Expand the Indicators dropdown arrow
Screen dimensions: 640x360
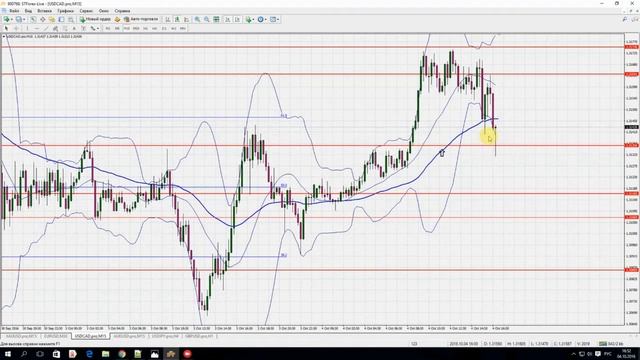253,19
